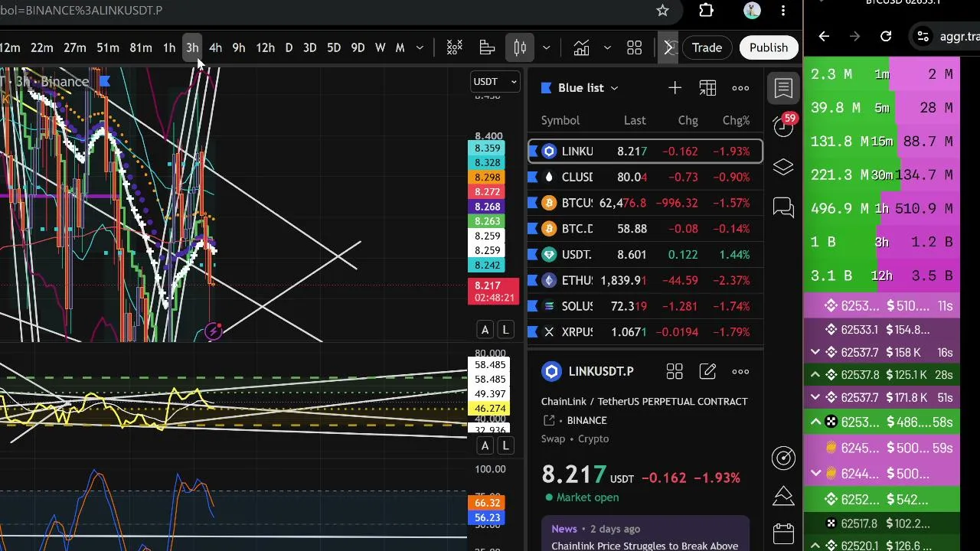The width and height of the screenshot is (980, 551).
Task: Add a note with the LINKUSDT.P edit icon
Action: coord(707,372)
